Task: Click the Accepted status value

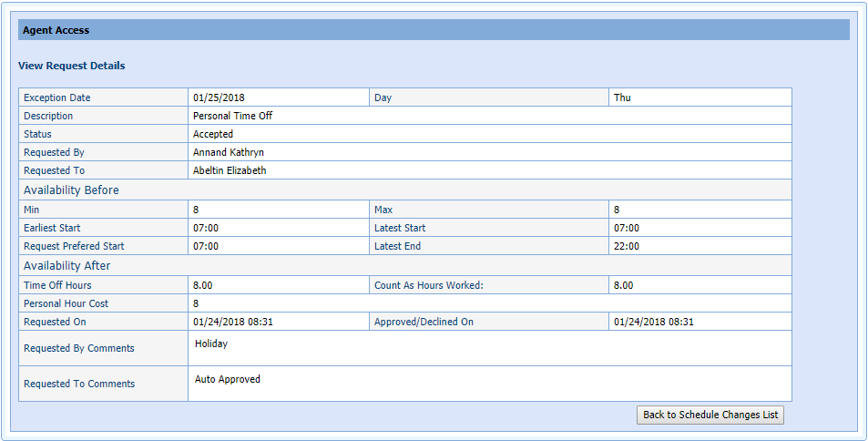Action: point(213,134)
